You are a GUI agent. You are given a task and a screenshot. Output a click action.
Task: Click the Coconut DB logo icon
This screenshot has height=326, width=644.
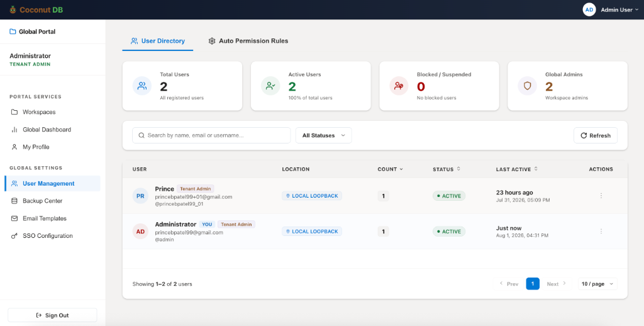pyautogui.click(x=13, y=9)
